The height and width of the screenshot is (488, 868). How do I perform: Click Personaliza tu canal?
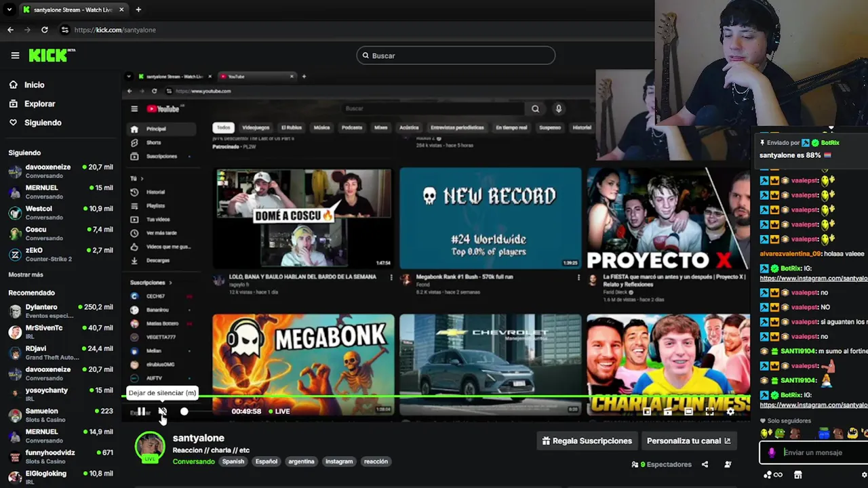point(689,441)
